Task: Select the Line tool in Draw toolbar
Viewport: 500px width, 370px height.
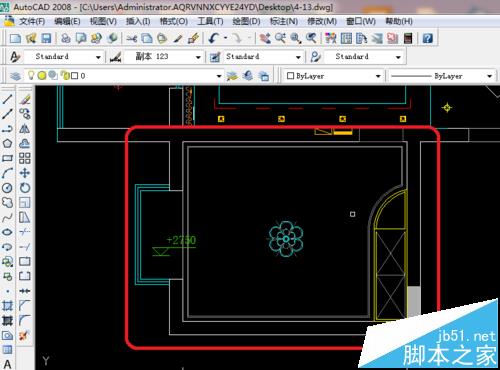Action: (7, 99)
